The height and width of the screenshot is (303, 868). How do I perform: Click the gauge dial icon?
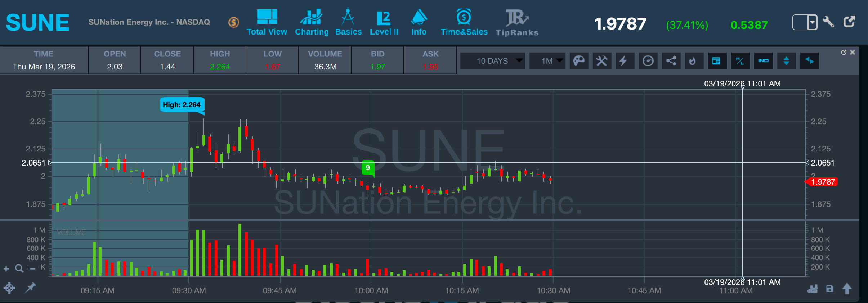coord(648,61)
